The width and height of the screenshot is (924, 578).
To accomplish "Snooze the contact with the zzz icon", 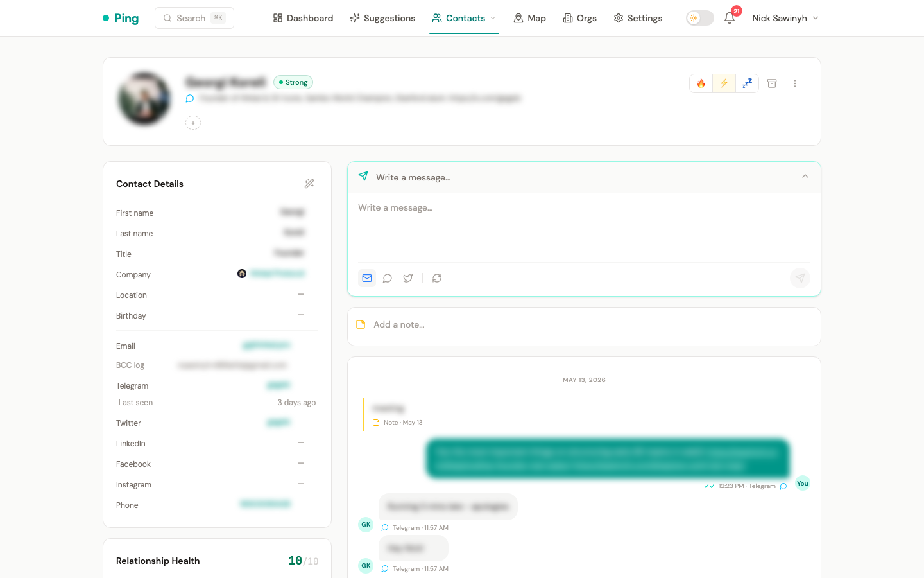I will point(747,83).
